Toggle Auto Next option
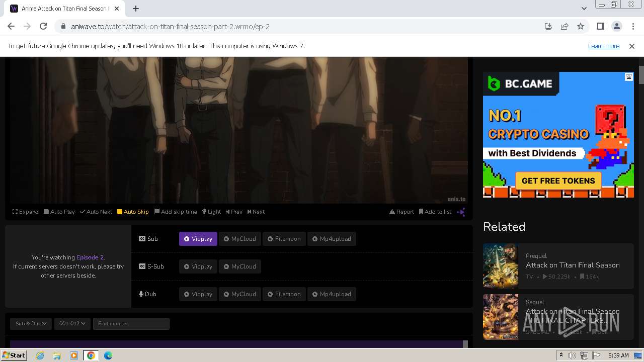 (x=96, y=212)
